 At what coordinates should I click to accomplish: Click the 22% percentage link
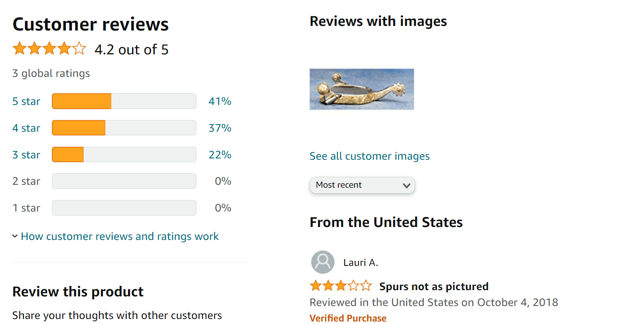coord(220,155)
